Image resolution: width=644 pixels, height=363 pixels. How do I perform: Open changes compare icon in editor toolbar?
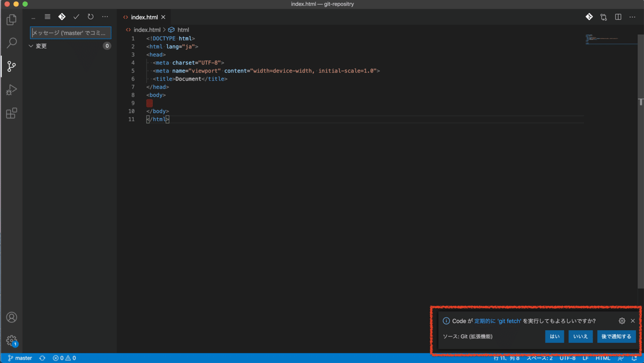(x=604, y=17)
